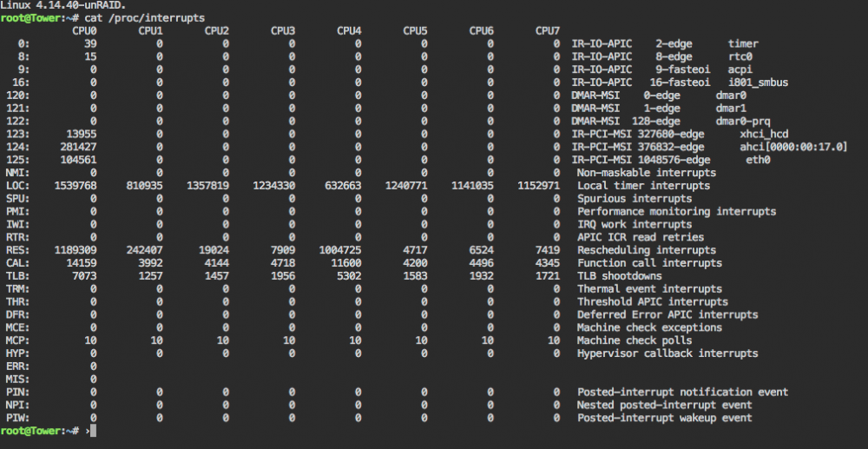
Task: Click 'Thermal event interrupts' description
Action: [649, 289]
